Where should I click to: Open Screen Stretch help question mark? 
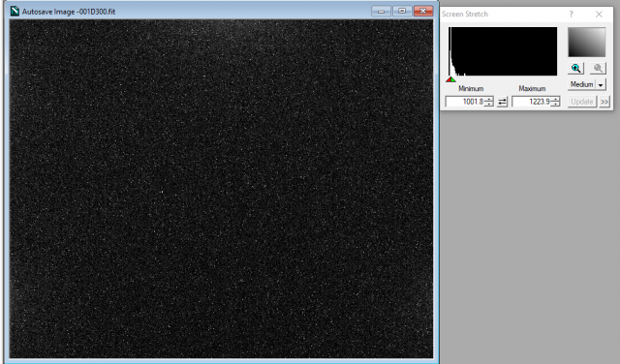coord(571,15)
